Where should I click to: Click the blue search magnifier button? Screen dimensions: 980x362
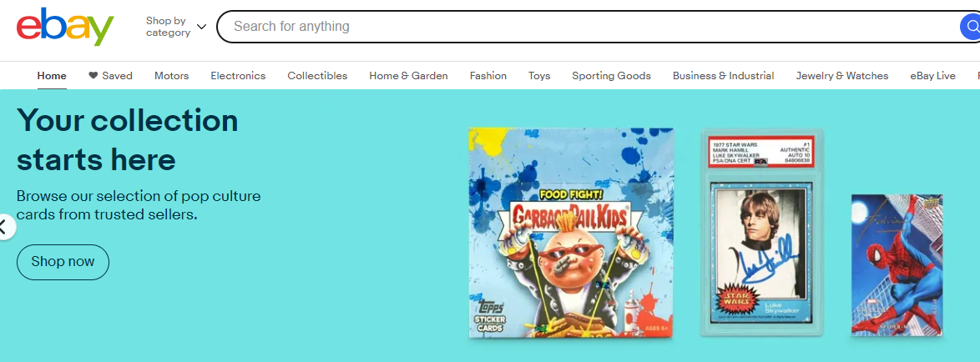pos(970,27)
